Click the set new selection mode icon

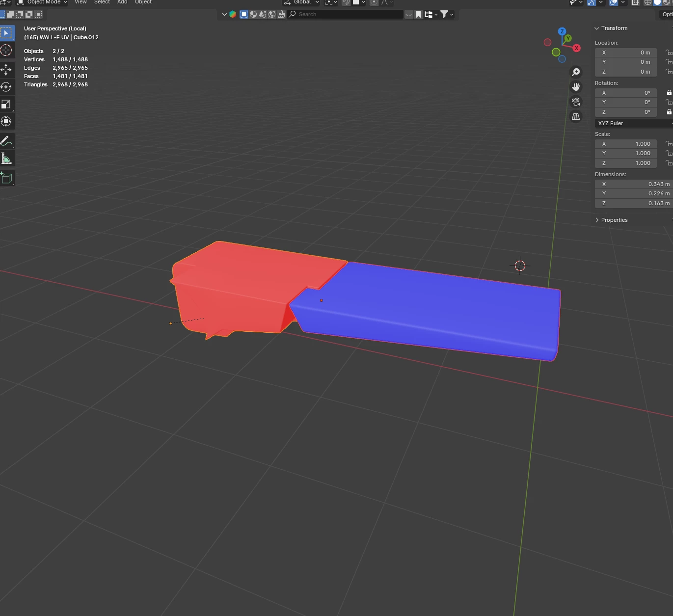tap(2, 14)
